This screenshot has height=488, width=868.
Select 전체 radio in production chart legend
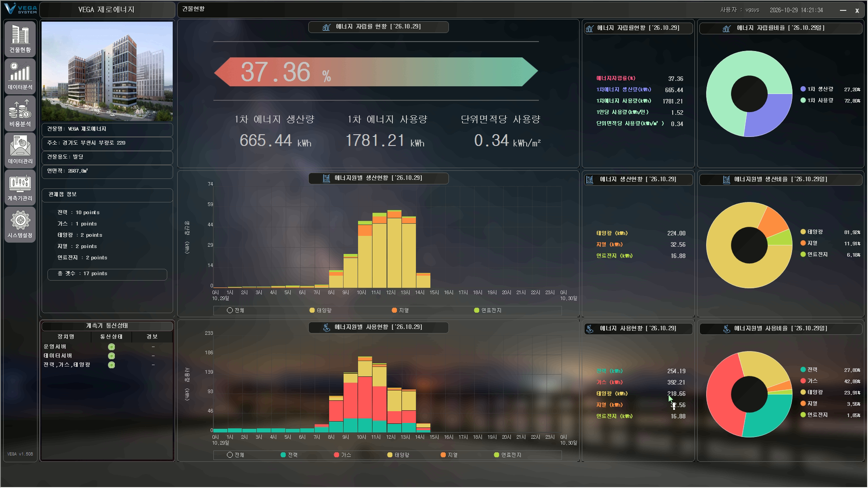point(230,310)
